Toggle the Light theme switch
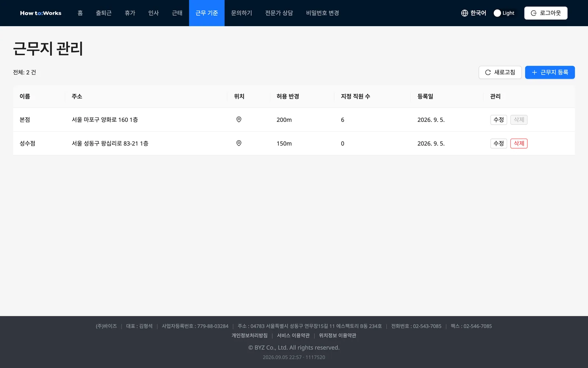The image size is (588, 368). pos(504,13)
